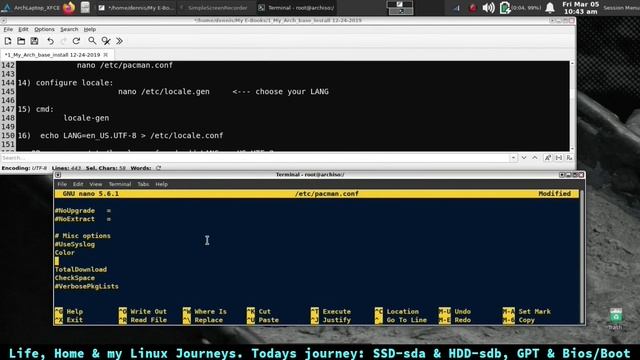The height and width of the screenshot is (360, 640).
Task: Save the document with floppy icon
Action: (34, 41)
